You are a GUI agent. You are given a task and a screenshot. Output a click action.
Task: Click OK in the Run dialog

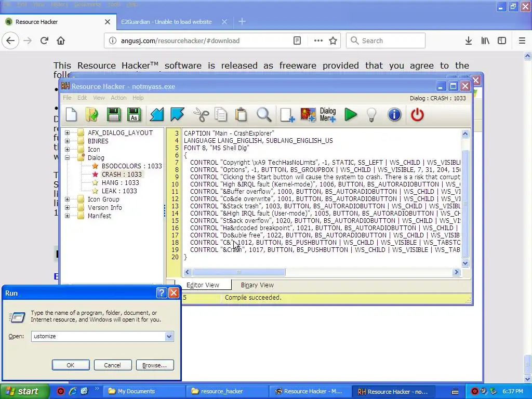pyautogui.click(x=71, y=365)
